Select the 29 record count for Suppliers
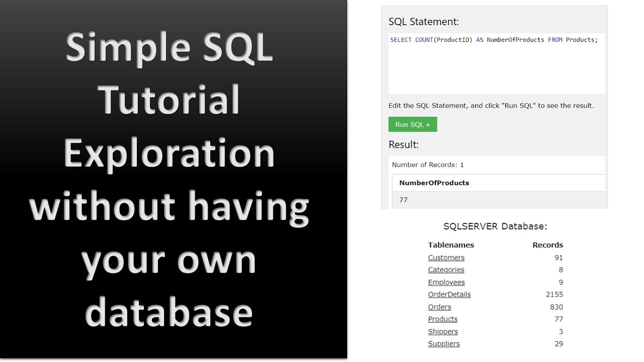This screenshot has width=644, height=362. click(558, 344)
